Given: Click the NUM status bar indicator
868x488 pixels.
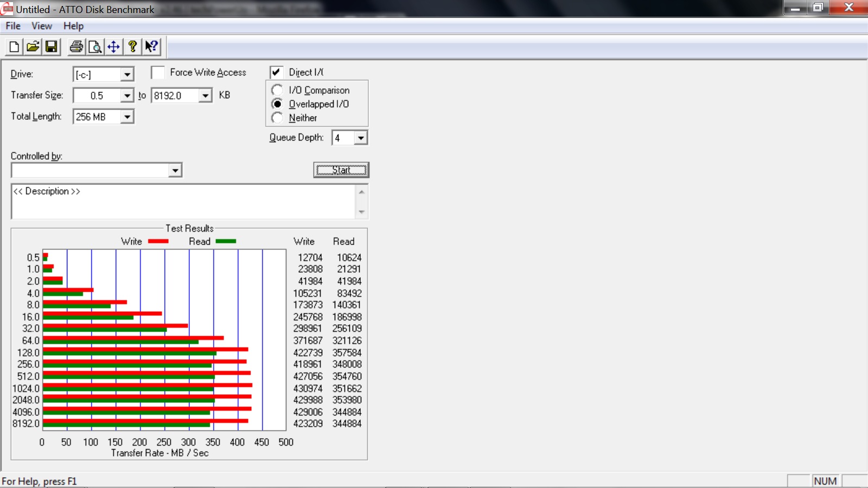Looking at the screenshot, I should [x=825, y=481].
